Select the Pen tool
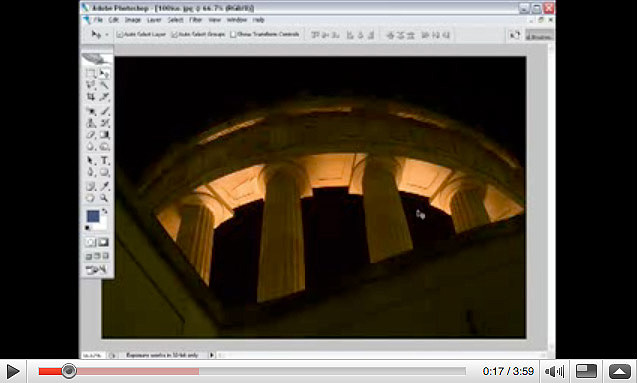 90,173
